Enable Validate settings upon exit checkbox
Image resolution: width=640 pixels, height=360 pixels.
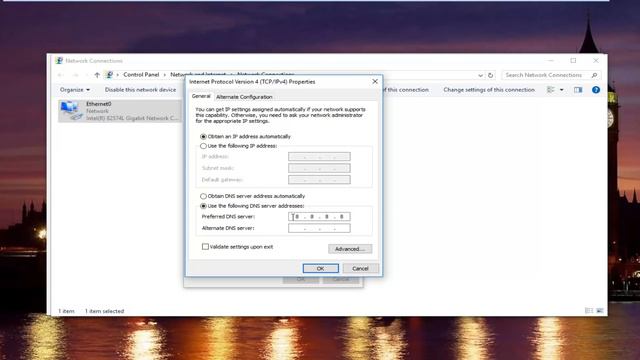pos(205,247)
